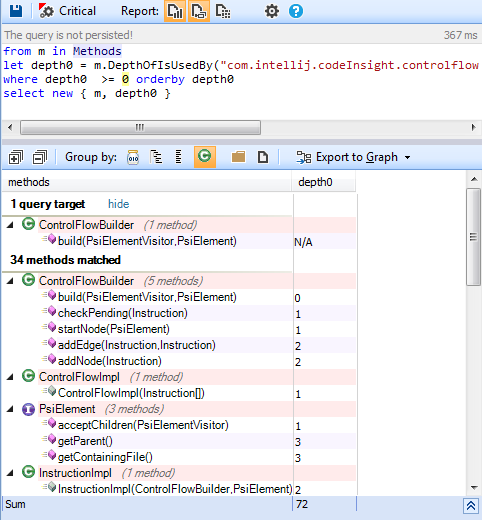Viewport: 482px width, 520px height.
Task: Open query settings via the gear icon
Action: coord(272,11)
